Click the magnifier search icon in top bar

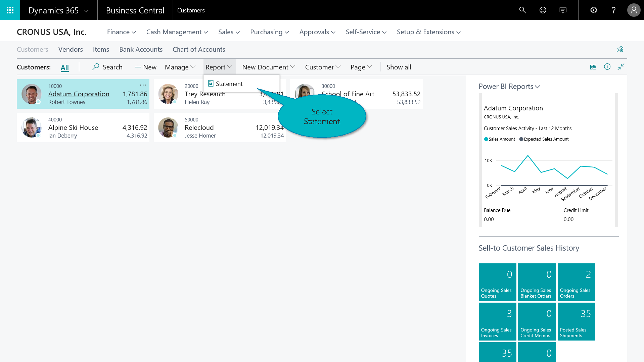[522, 10]
